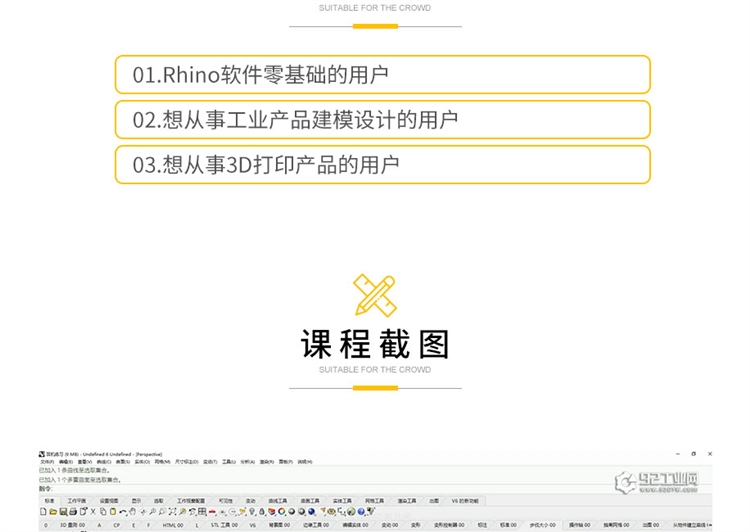The height and width of the screenshot is (532, 750).
Task: Open the 分析(A) menu
Action: pos(247,462)
